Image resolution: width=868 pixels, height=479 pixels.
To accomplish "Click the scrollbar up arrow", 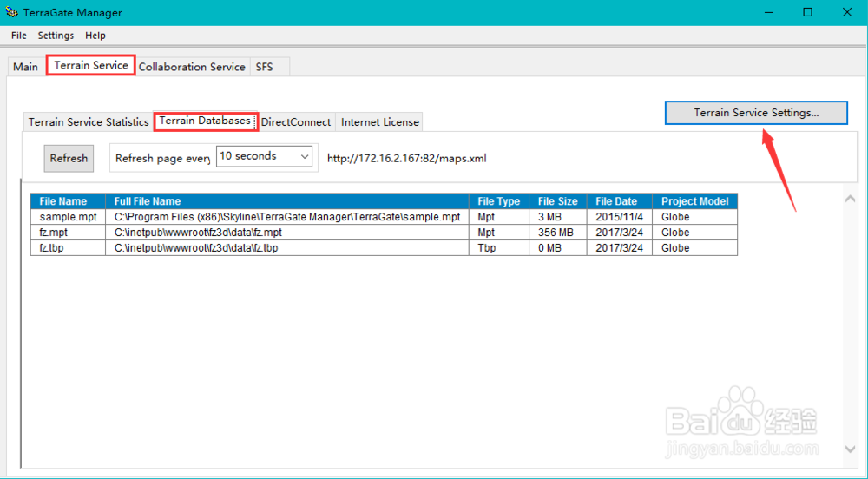I will click(x=851, y=199).
